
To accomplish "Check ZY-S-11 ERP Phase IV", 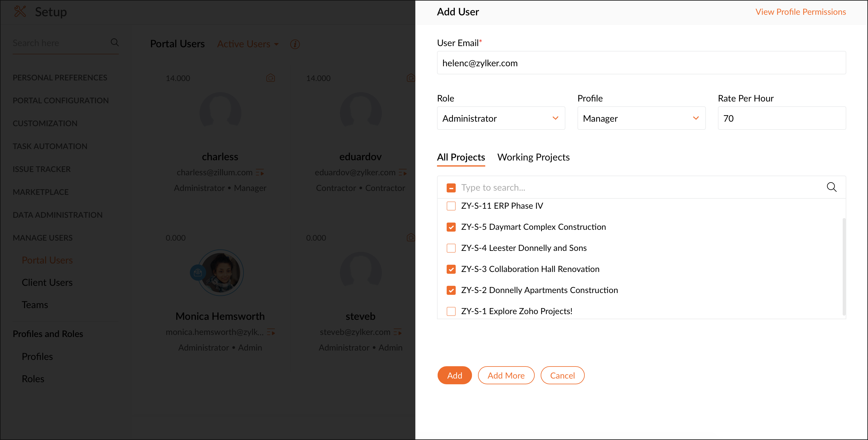I will tap(451, 206).
